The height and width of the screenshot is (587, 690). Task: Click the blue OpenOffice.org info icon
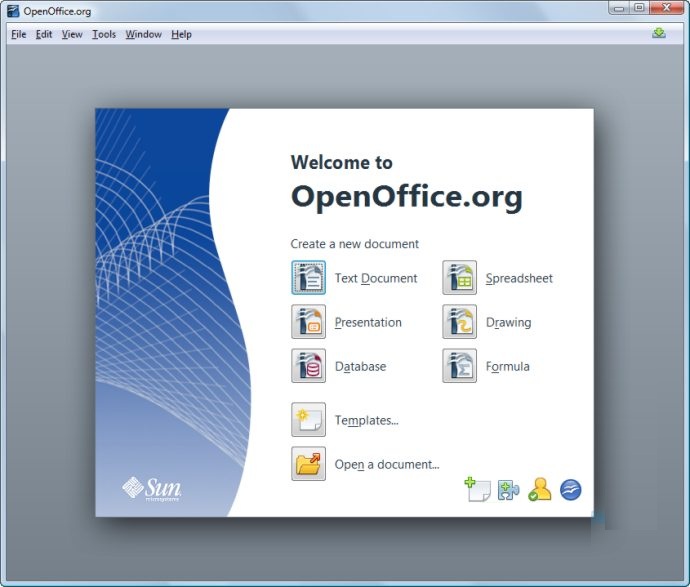(x=571, y=490)
